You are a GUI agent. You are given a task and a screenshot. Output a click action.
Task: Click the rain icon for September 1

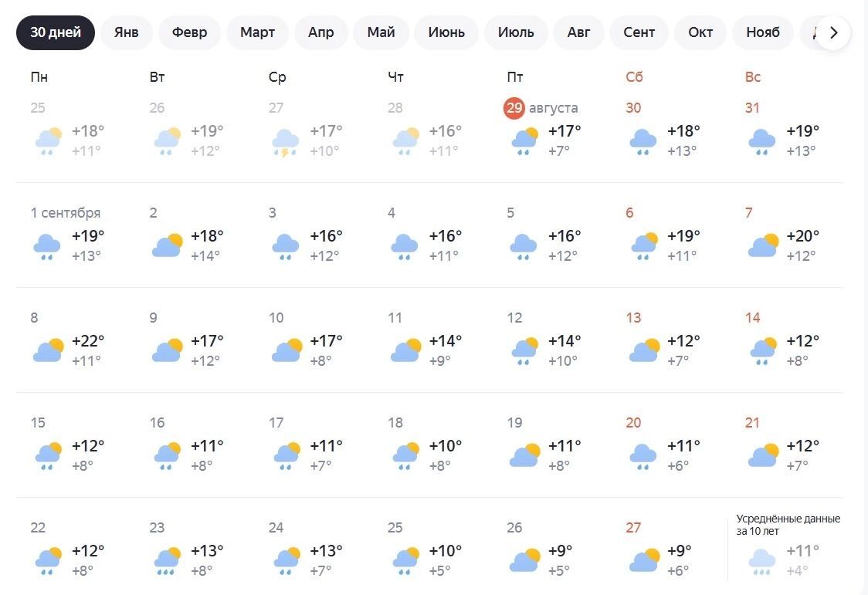coord(47,247)
